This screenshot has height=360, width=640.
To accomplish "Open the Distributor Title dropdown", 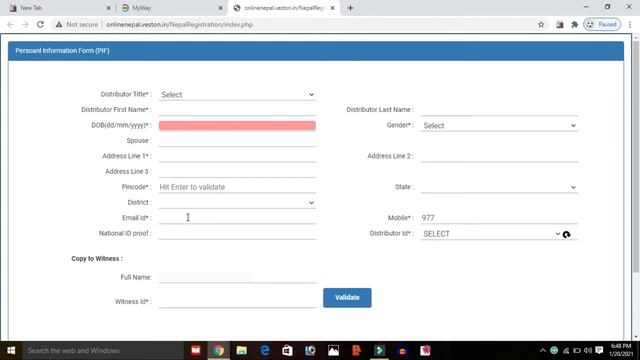I will (237, 94).
